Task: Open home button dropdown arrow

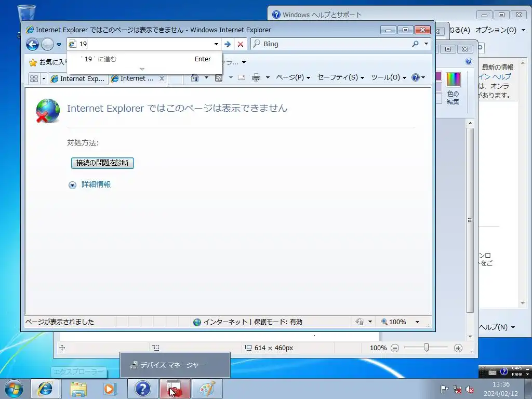Action: 206,78
